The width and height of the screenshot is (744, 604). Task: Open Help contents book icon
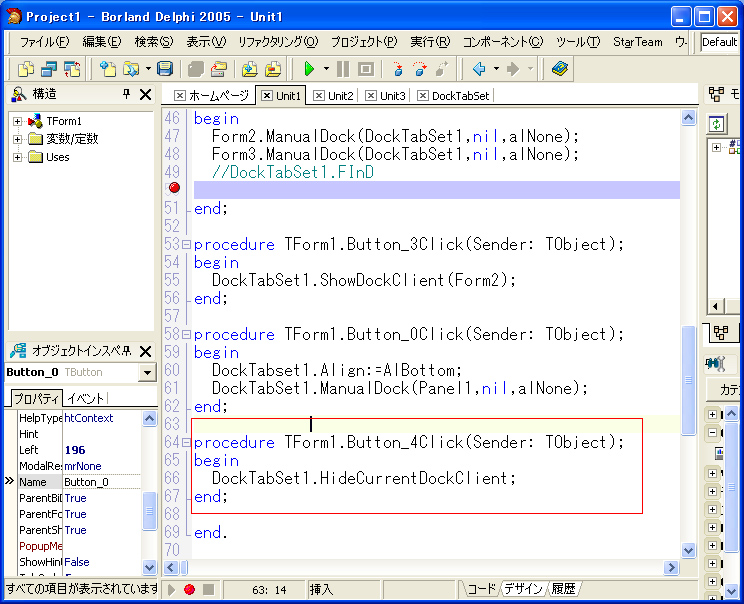coord(560,69)
